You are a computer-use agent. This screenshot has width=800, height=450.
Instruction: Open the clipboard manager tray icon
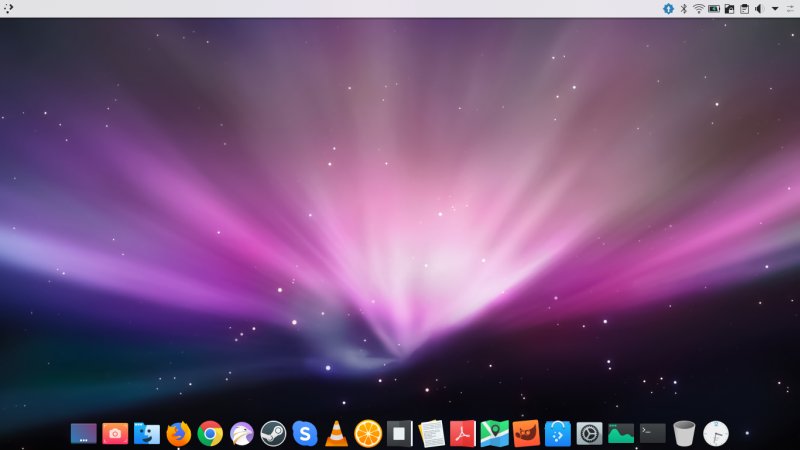pos(743,8)
